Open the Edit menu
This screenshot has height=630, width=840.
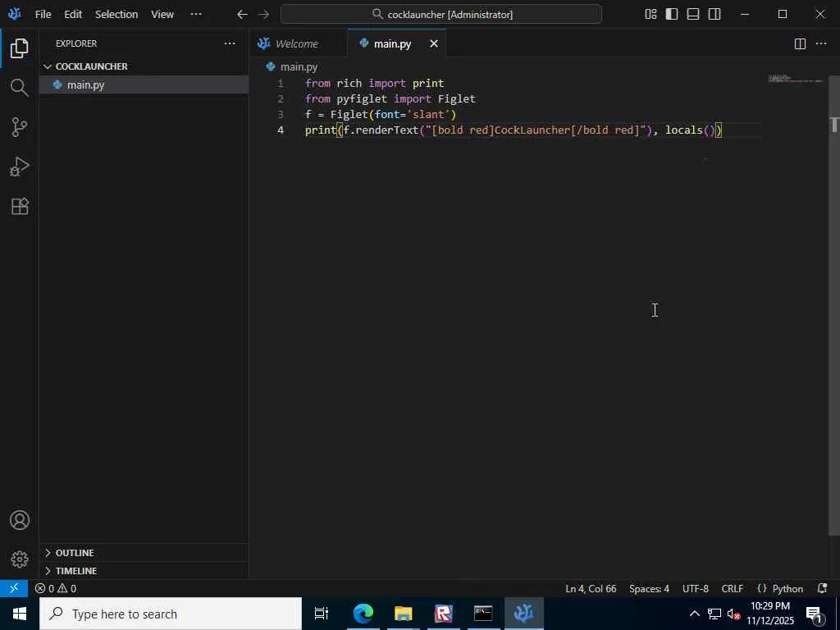[73, 15]
